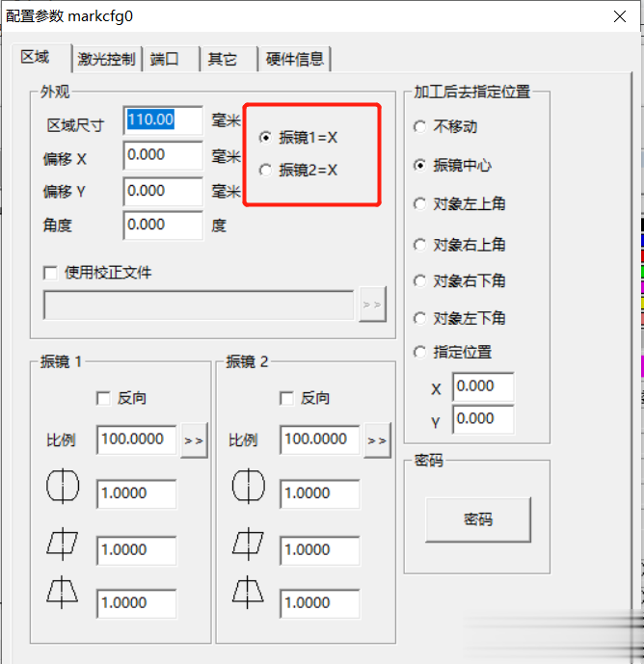Click trapezoid distortion icon in 振镜 1

pos(63,592)
